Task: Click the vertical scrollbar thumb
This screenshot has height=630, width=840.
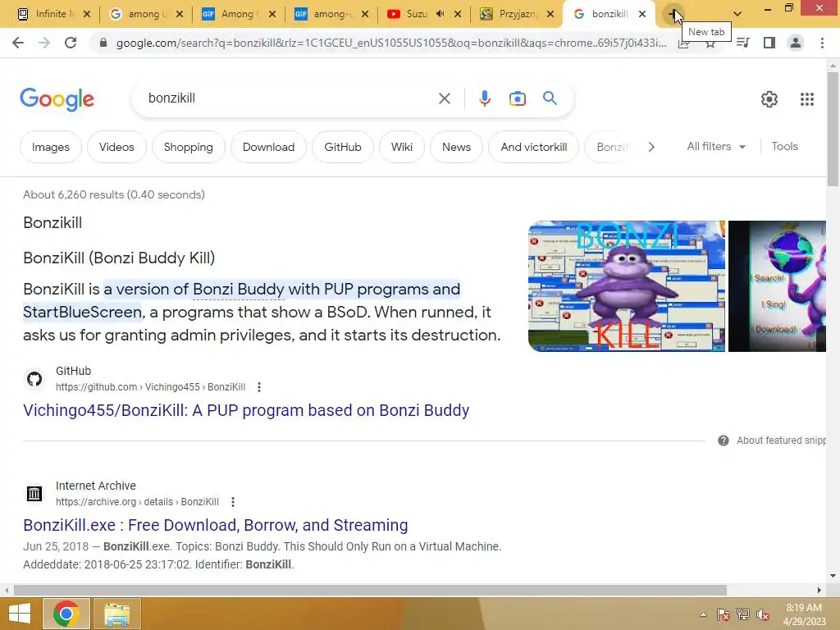Action: click(833, 129)
